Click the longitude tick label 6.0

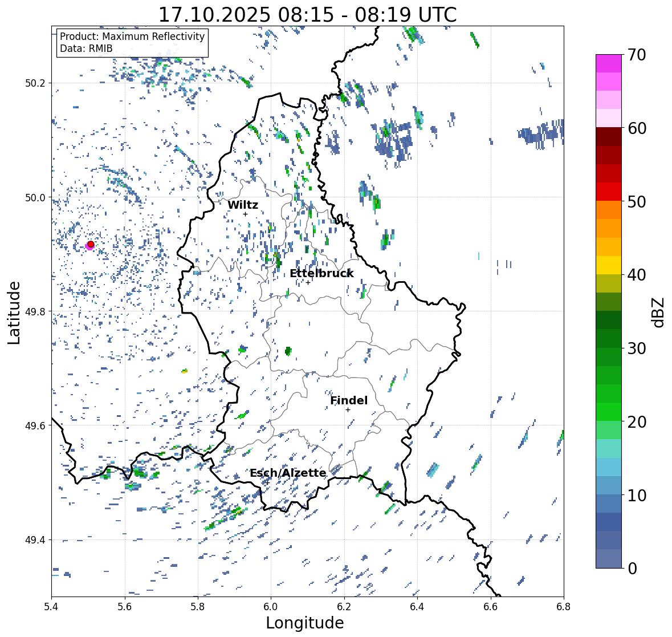271,607
